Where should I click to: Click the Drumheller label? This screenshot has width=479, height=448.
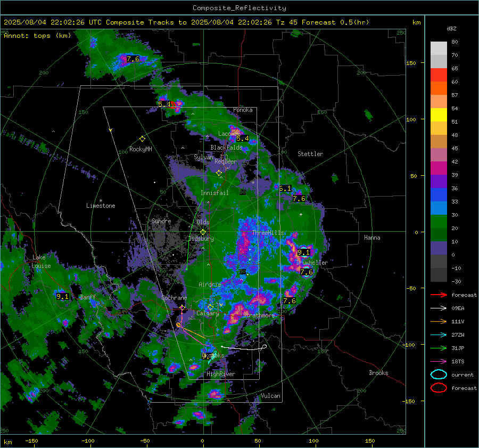(312, 263)
